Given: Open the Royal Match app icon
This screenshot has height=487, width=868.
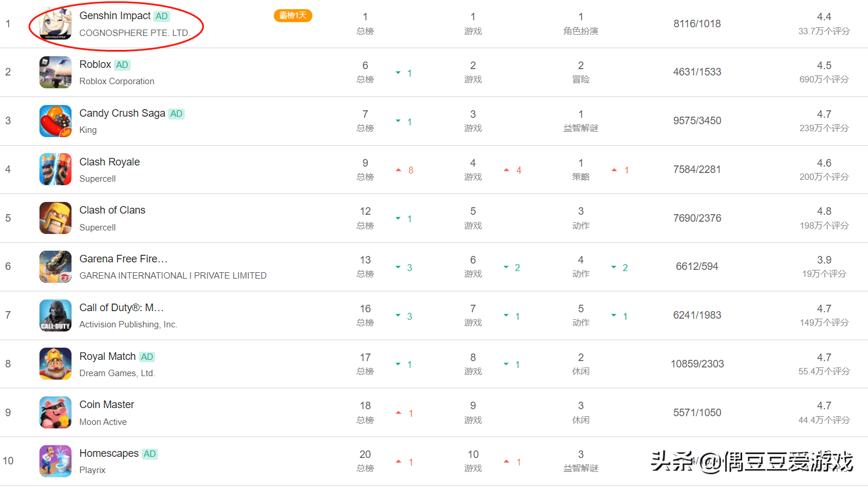Looking at the screenshot, I should pyautogui.click(x=55, y=364).
